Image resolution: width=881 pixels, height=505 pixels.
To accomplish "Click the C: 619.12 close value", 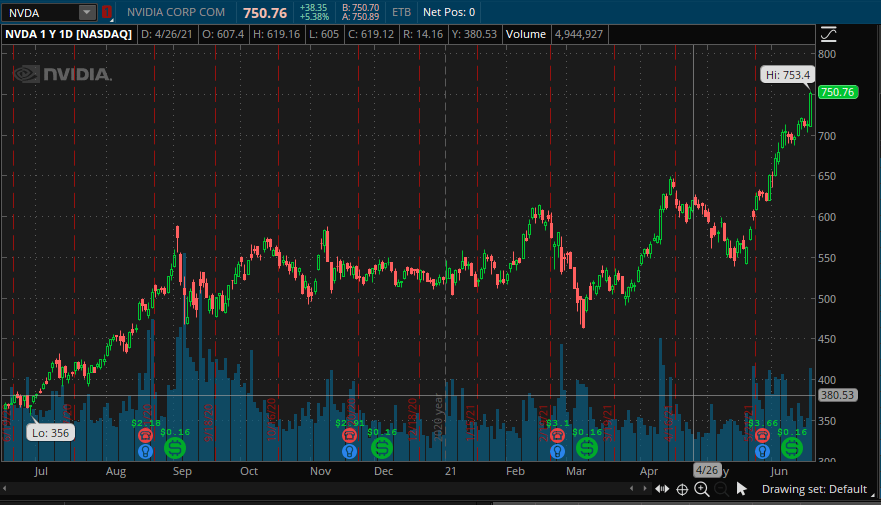I will point(371,34).
